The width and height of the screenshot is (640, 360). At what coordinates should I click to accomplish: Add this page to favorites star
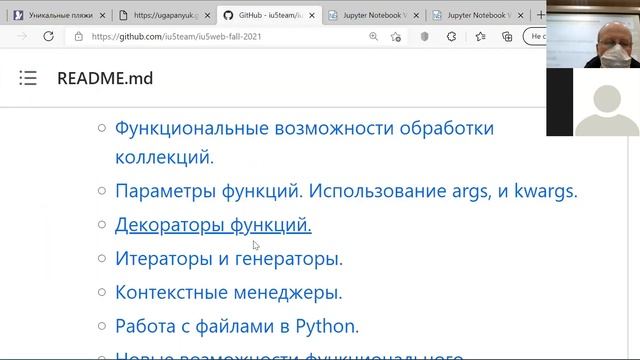[x=396, y=37]
